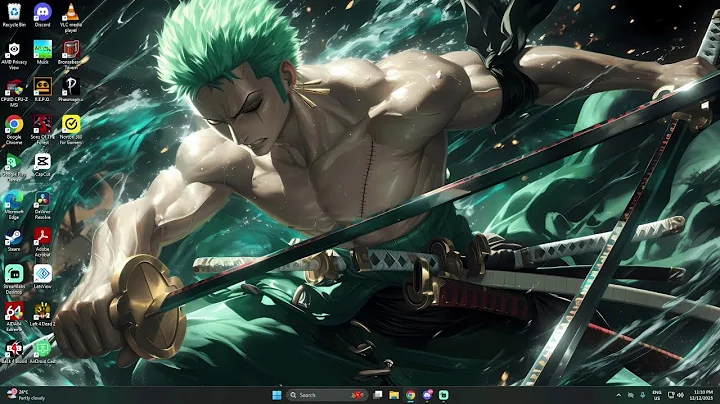The width and height of the screenshot is (720, 404).
Task: Open Streamlabs from the taskbar
Action: pyautogui.click(x=444, y=395)
